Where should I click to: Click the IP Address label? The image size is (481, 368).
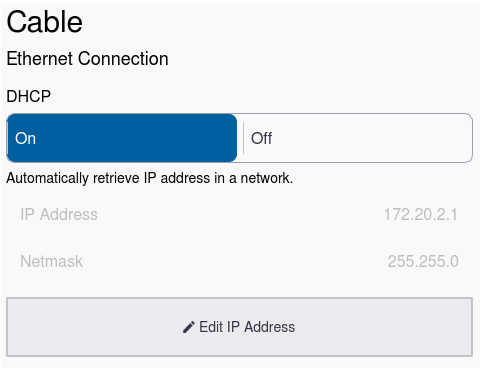pyautogui.click(x=59, y=214)
